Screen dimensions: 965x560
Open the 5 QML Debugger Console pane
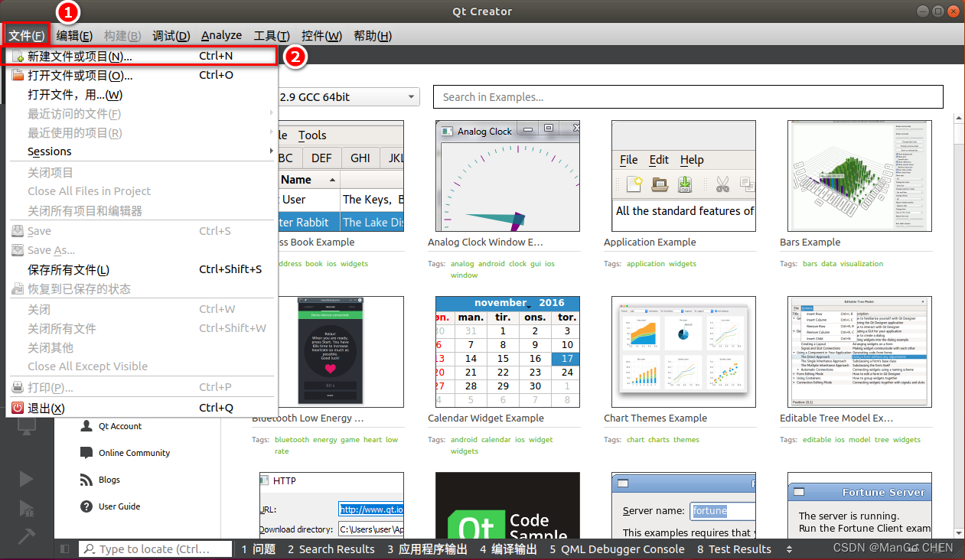click(617, 549)
